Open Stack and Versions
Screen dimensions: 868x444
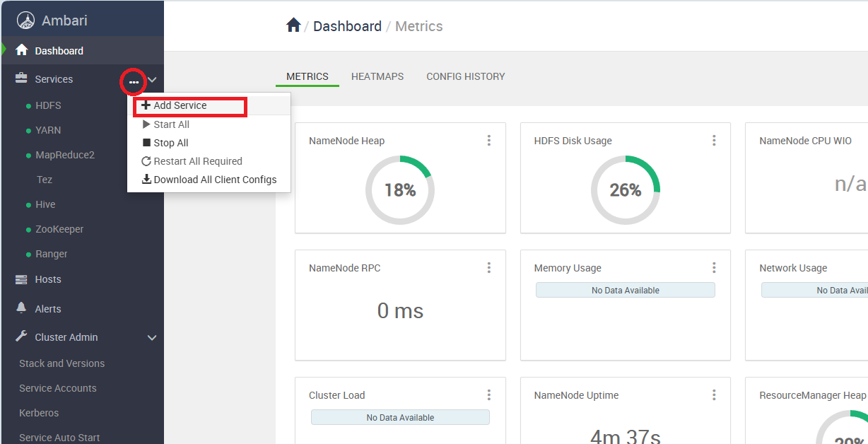point(61,363)
